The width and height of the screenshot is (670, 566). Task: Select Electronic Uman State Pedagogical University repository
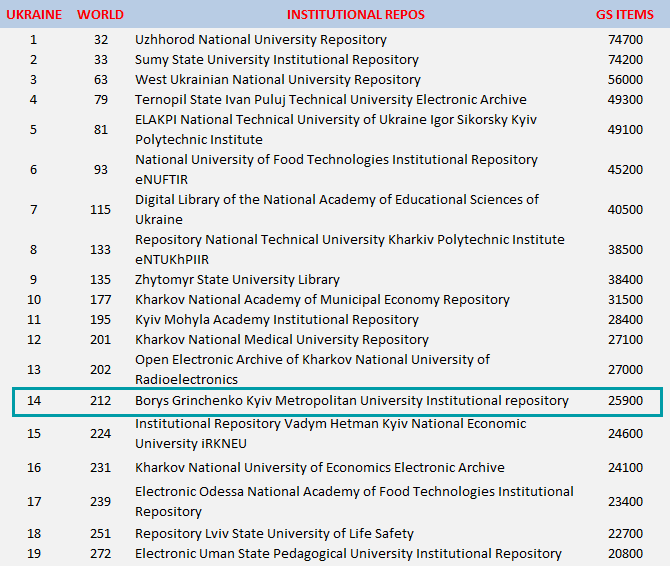click(x=348, y=554)
